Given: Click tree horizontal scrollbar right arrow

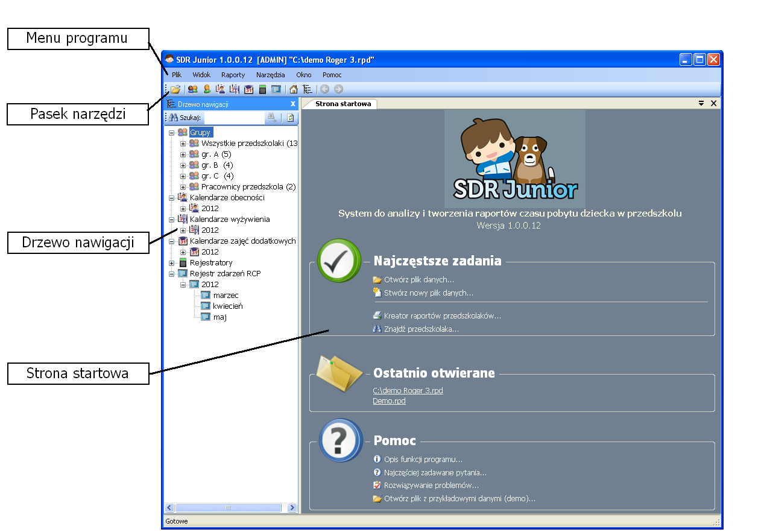Looking at the screenshot, I should pos(292,508).
